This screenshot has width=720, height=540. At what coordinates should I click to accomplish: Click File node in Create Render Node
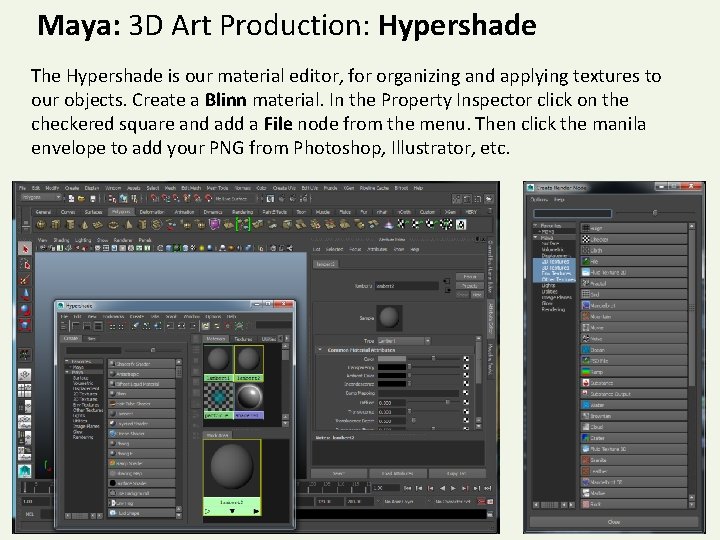(634, 261)
